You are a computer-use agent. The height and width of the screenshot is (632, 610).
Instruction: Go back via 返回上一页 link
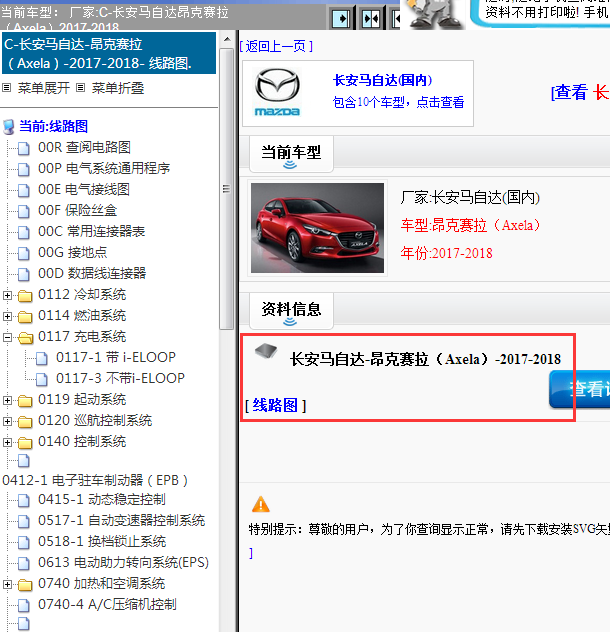[x=276, y=46]
